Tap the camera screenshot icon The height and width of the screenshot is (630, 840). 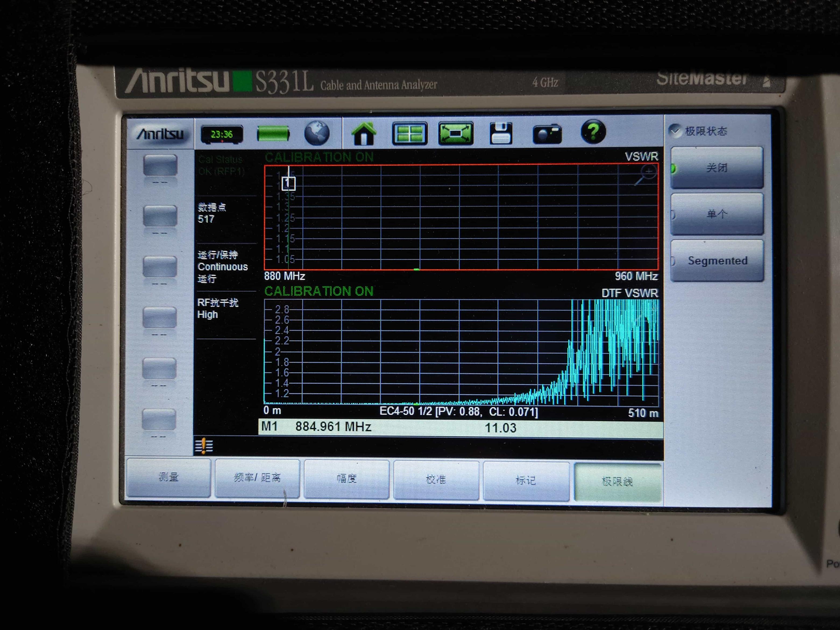547,135
